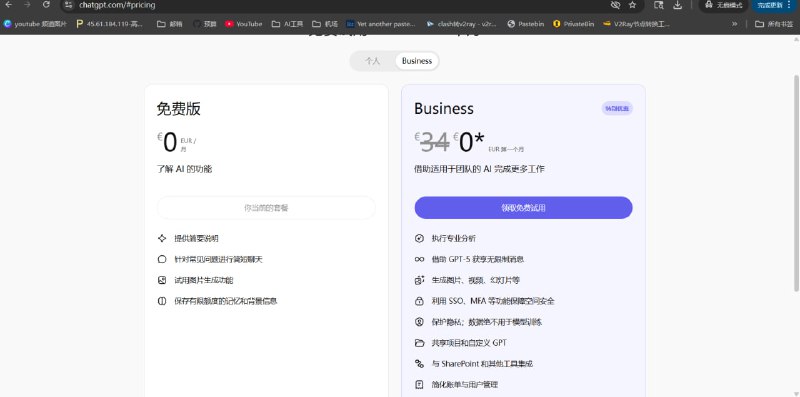Click the checkmark icon for 执行专业分析

[419, 238]
